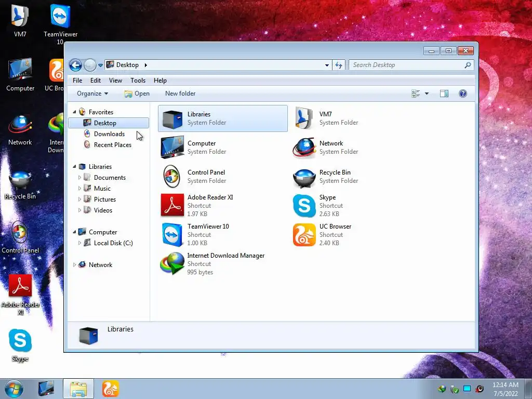
Task: Open the address bar history dropdown
Action: click(327, 65)
